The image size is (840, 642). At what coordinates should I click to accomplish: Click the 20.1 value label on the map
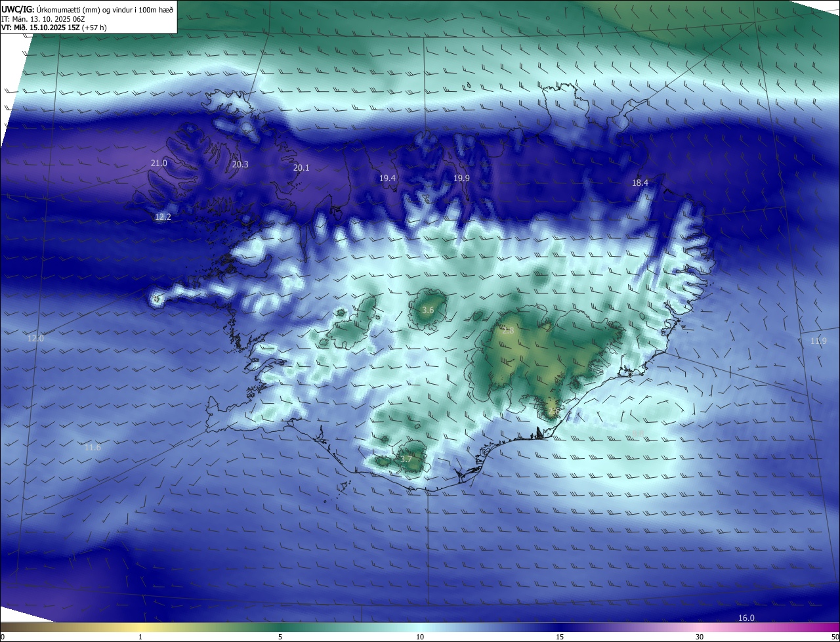pos(301,168)
